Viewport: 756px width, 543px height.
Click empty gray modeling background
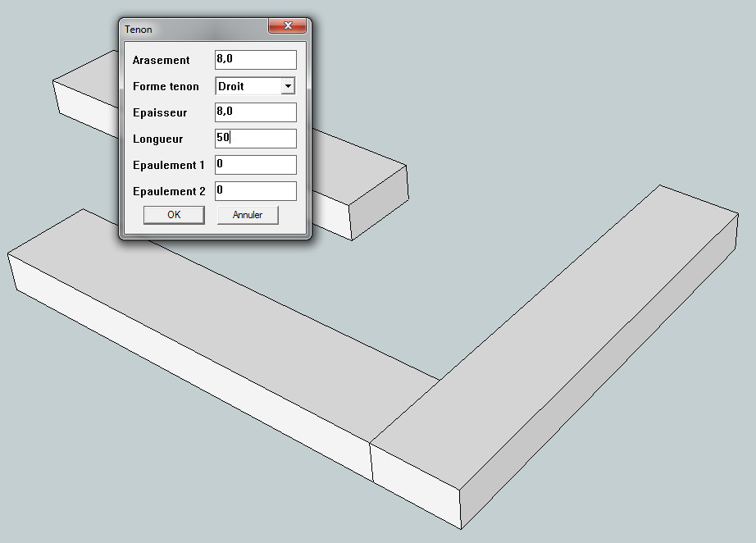point(531,97)
